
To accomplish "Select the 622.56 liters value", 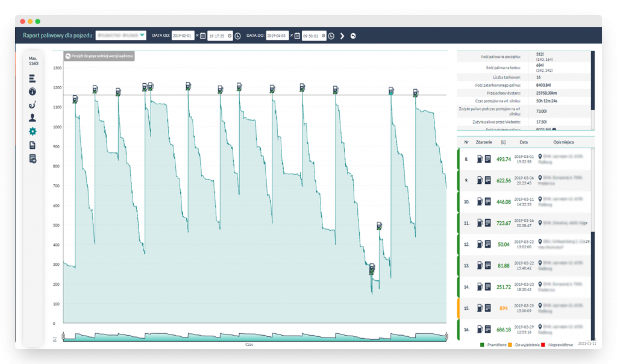I will (503, 181).
